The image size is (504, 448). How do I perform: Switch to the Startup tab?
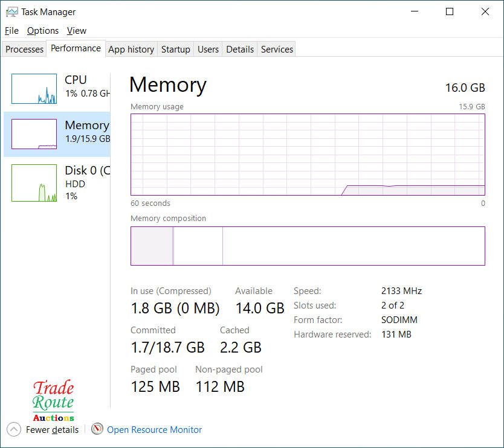pos(176,50)
